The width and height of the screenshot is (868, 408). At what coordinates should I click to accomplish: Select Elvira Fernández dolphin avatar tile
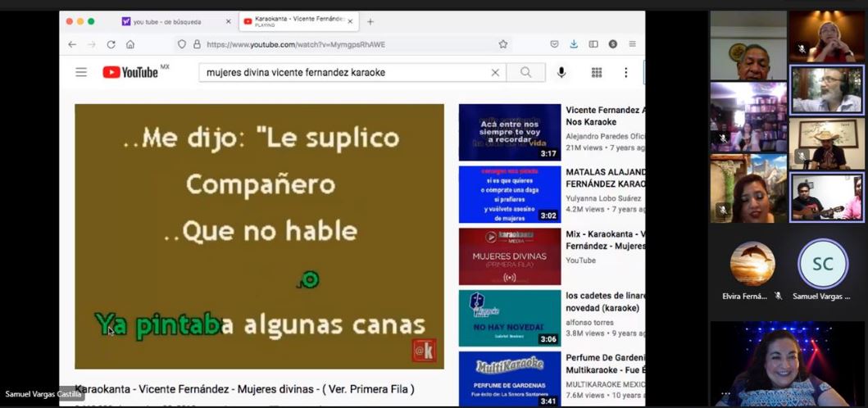(752, 264)
